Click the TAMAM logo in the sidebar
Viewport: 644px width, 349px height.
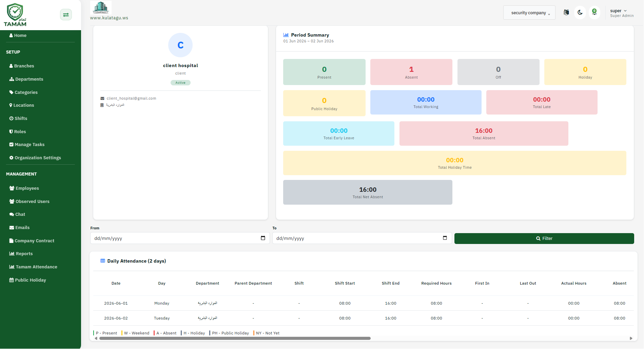tap(15, 15)
